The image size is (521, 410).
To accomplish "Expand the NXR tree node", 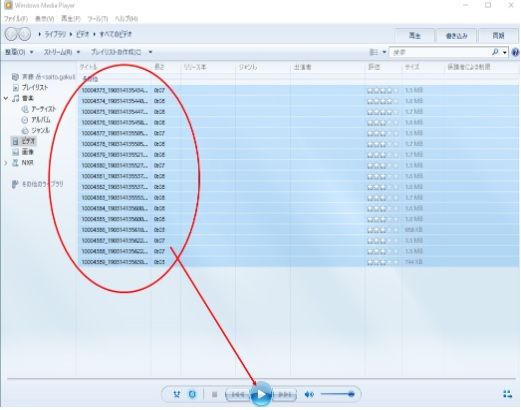I will [x=6, y=163].
